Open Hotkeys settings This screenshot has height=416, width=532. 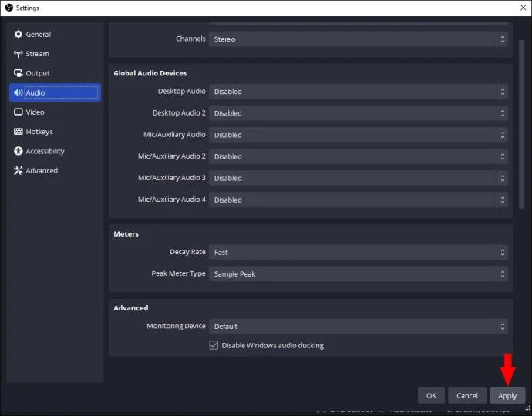tap(55, 132)
